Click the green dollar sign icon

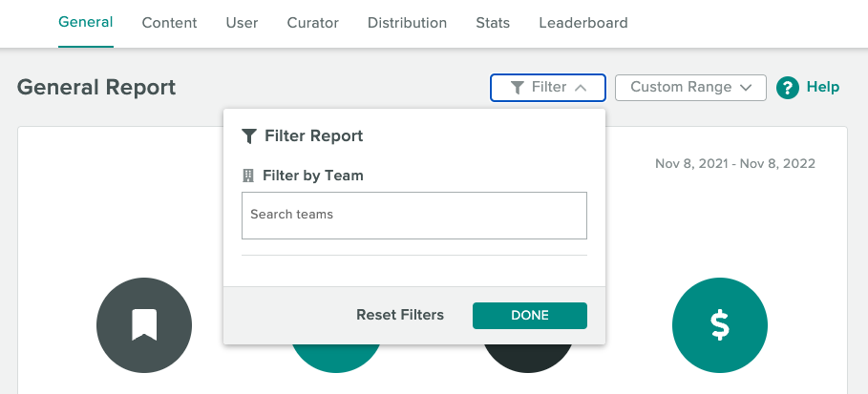click(720, 324)
